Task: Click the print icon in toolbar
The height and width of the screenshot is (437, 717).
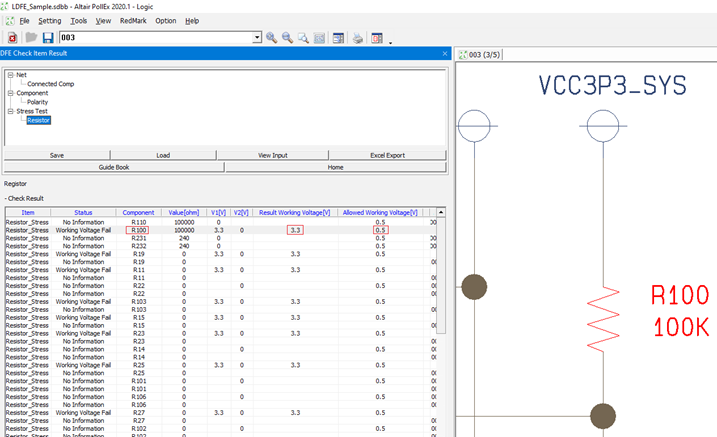Action: (357, 38)
